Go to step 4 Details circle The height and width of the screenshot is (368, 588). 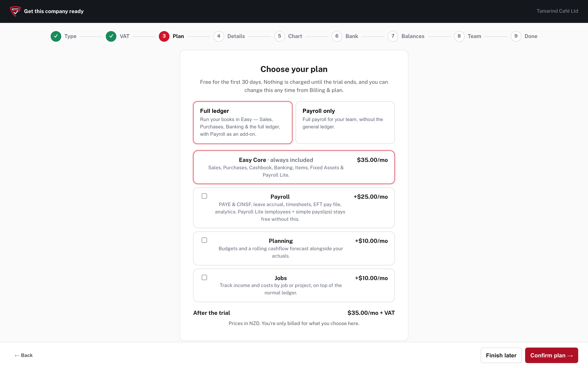(219, 36)
